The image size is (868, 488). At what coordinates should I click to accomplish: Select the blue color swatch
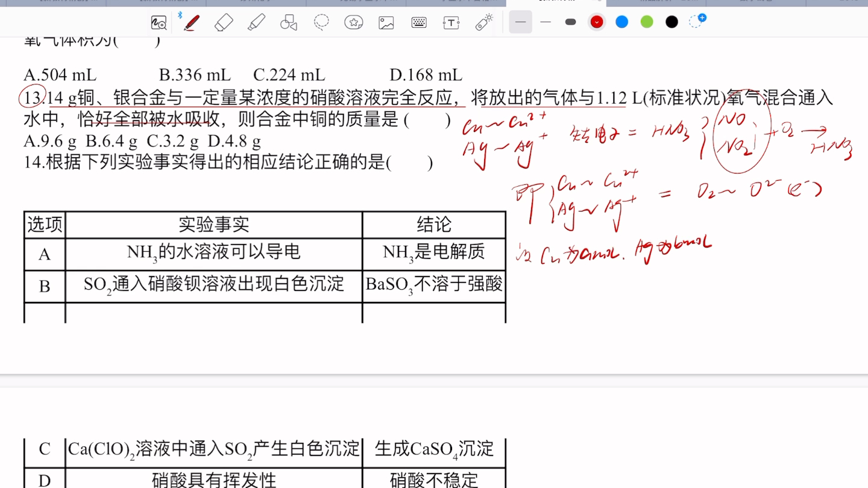[621, 22]
